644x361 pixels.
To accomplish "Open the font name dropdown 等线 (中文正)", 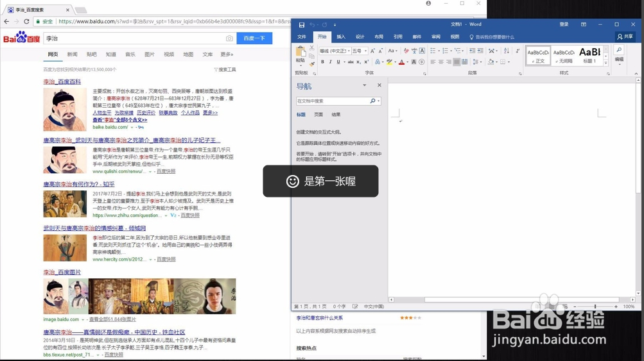I will (349, 51).
